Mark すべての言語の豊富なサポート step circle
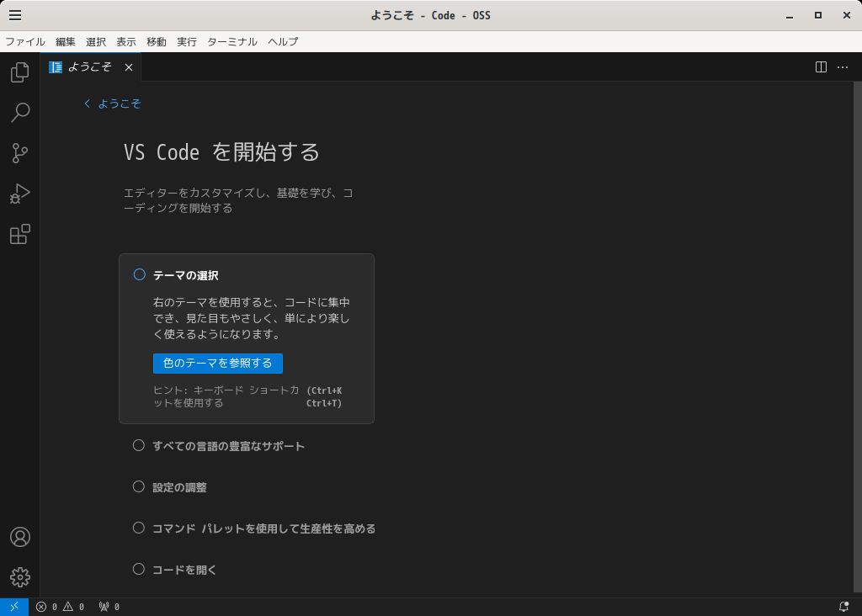 tap(139, 445)
